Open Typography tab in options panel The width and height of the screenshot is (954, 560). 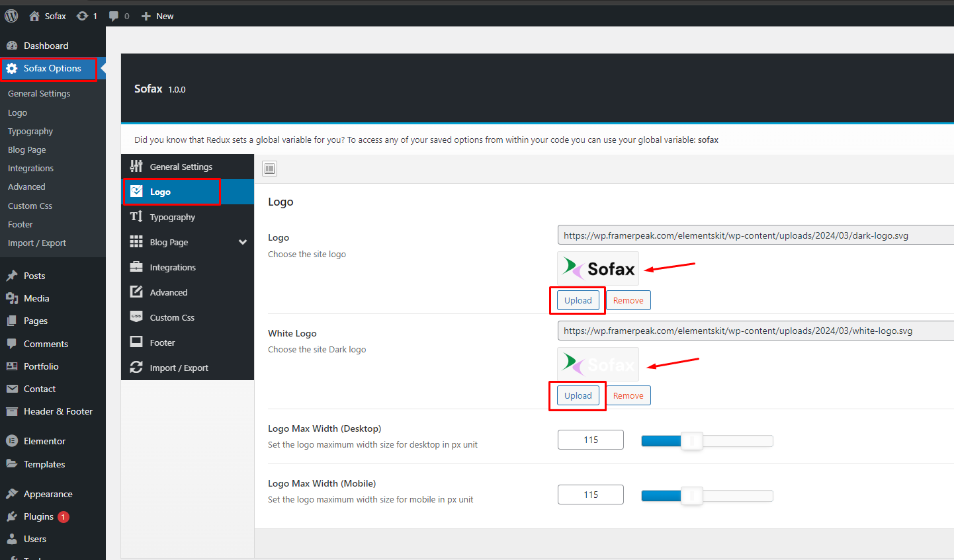(187, 217)
